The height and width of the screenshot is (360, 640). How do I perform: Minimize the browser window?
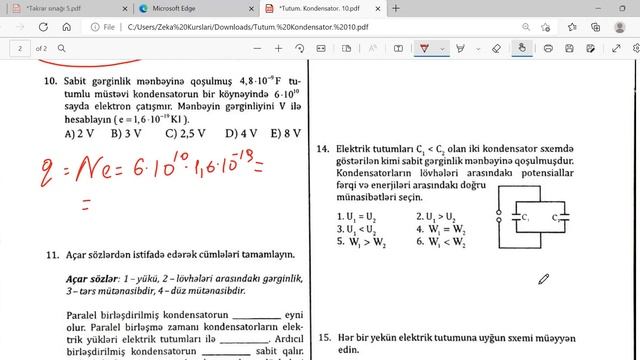point(598,8)
